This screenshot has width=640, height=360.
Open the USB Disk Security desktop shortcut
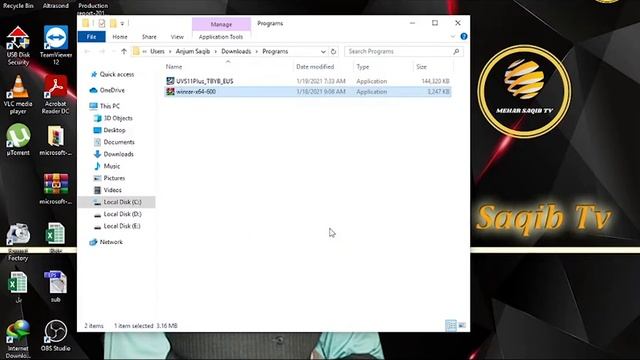pyautogui.click(x=18, y=46)
